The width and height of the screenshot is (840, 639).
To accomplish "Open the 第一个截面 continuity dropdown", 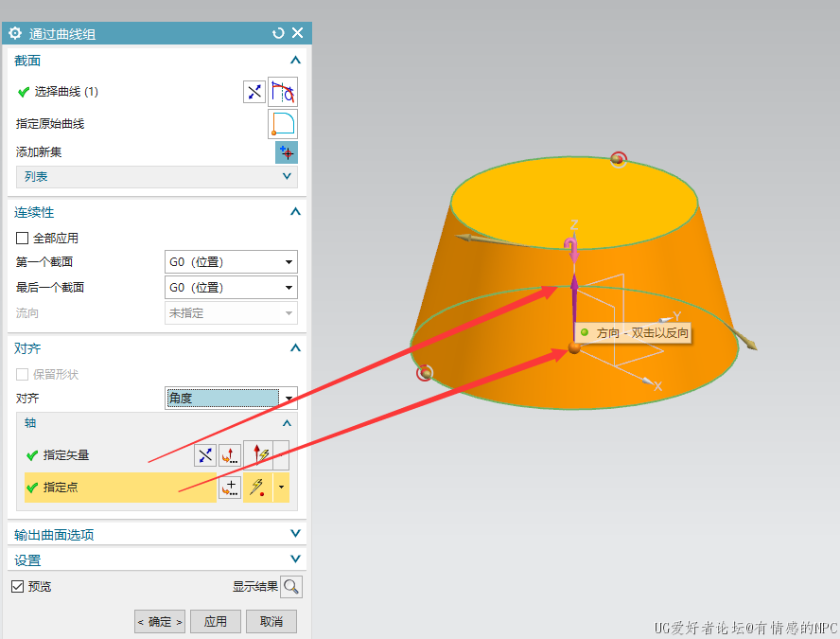I will click(231, 262).
